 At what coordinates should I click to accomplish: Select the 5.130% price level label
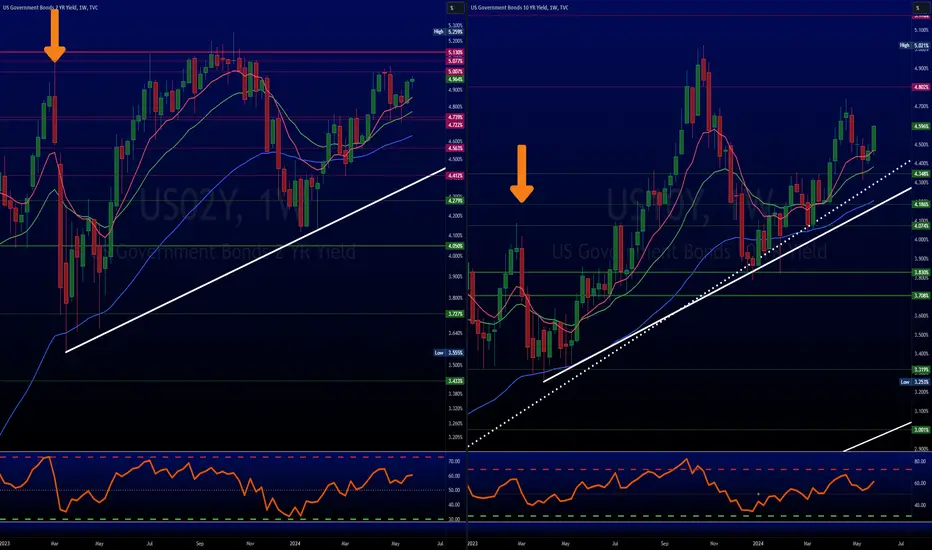[x=455, y=53]
